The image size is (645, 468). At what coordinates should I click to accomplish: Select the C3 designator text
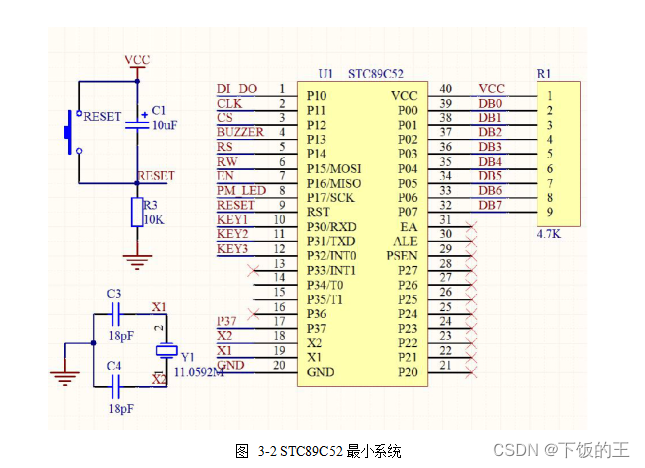114,294
